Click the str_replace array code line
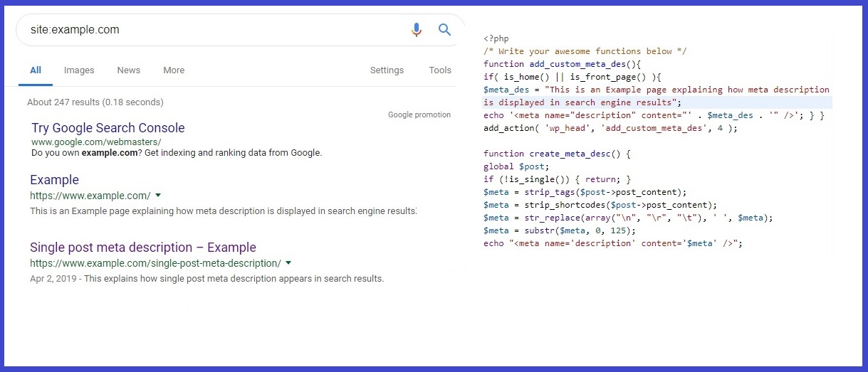Viewport: 868px width, 372px height. [628, 218]
